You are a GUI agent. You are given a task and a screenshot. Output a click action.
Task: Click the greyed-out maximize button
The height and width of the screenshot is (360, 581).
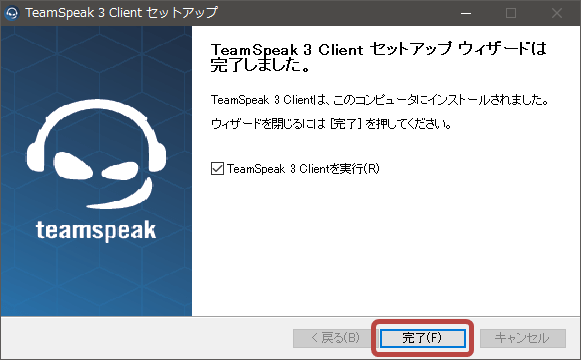point(511,13)
